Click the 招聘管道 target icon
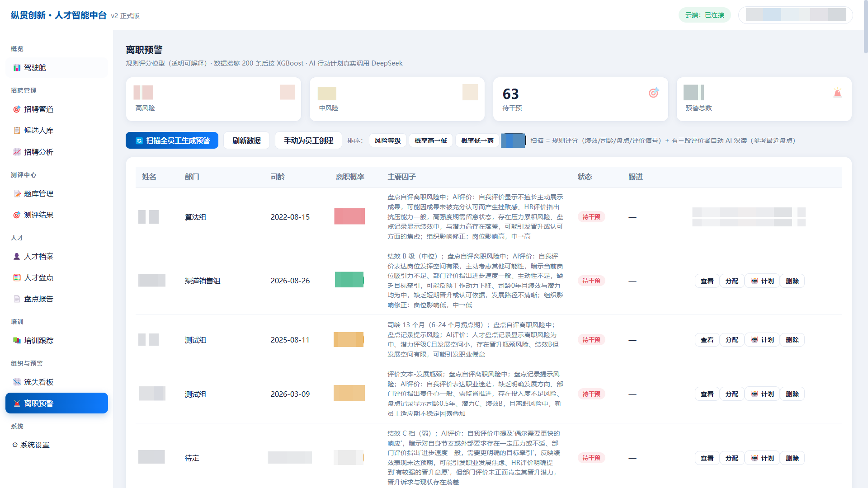The height and width of the screenshot is (488, 868). tap(17, 109)
